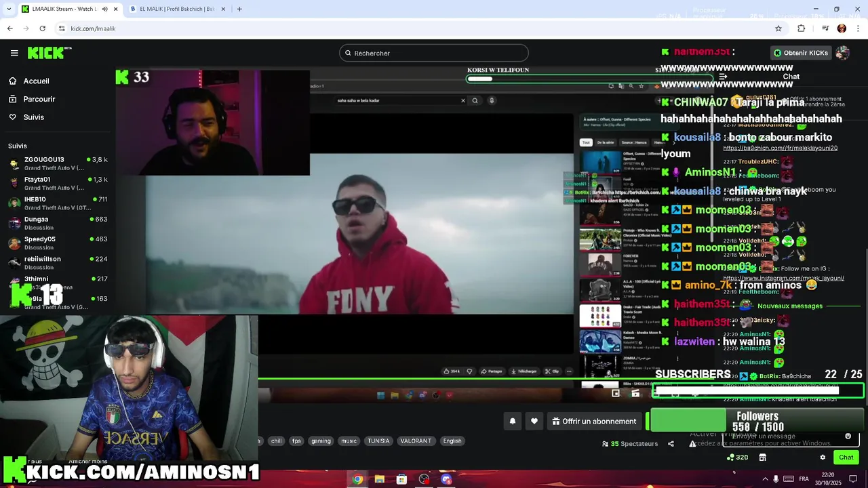Viewport: 868px width, 488px height.
Task: Click Offrir un abonnement button
Action: [594, 421]
